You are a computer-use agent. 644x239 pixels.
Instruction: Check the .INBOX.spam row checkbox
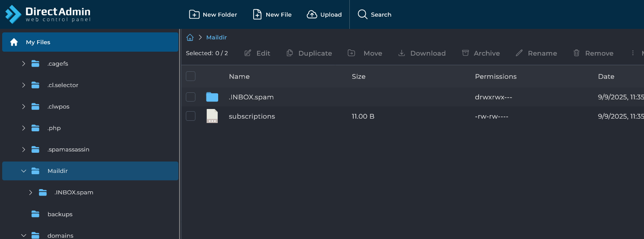(191, 97)
